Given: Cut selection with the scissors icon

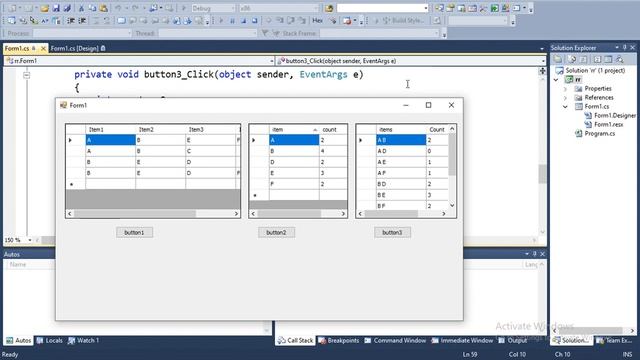Looking at the screenshot, I should [x=81, y=8].
